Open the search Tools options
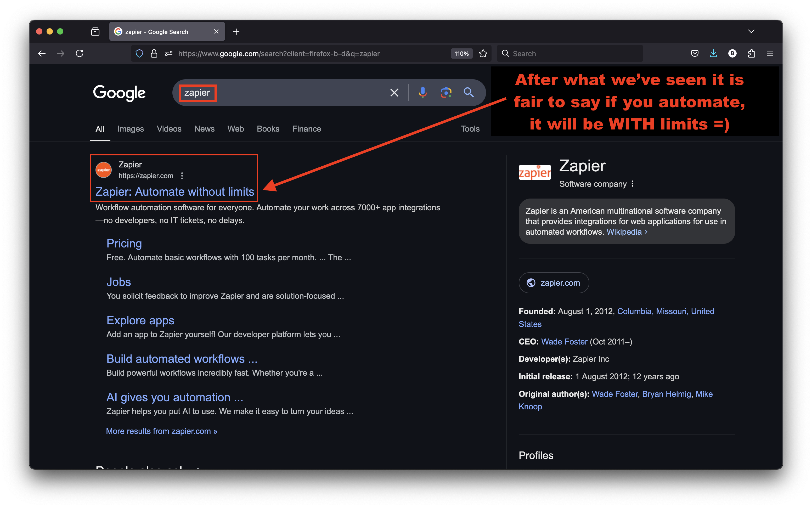The height and width of the screenshot is (508, 812). 470,129
